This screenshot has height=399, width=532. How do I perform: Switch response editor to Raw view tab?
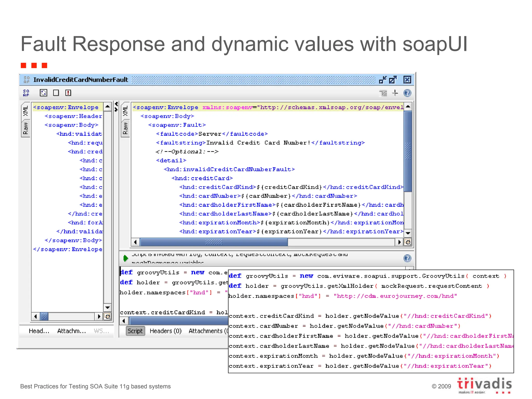tap(125, 128)
